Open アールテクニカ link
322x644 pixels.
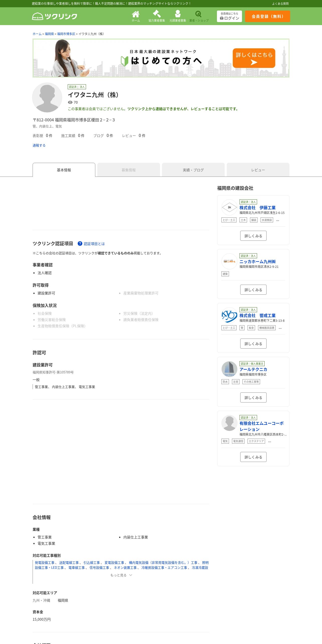pos(253,369)
